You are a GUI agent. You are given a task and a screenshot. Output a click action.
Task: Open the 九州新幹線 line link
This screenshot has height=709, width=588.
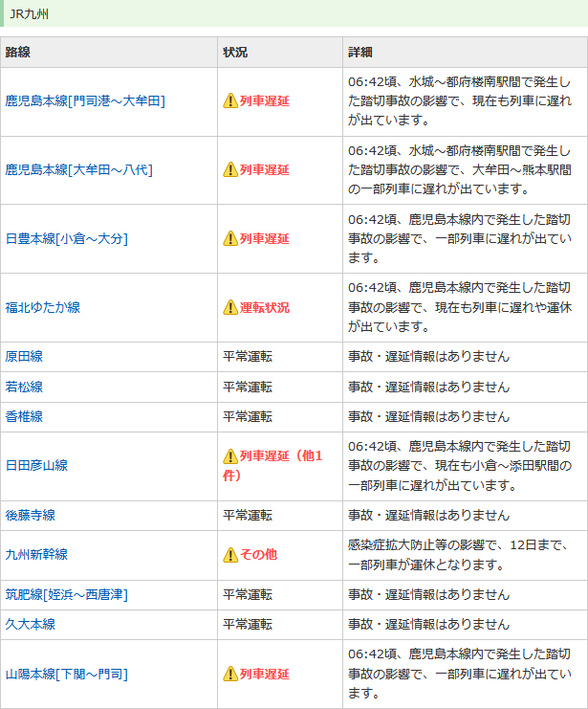36,554
